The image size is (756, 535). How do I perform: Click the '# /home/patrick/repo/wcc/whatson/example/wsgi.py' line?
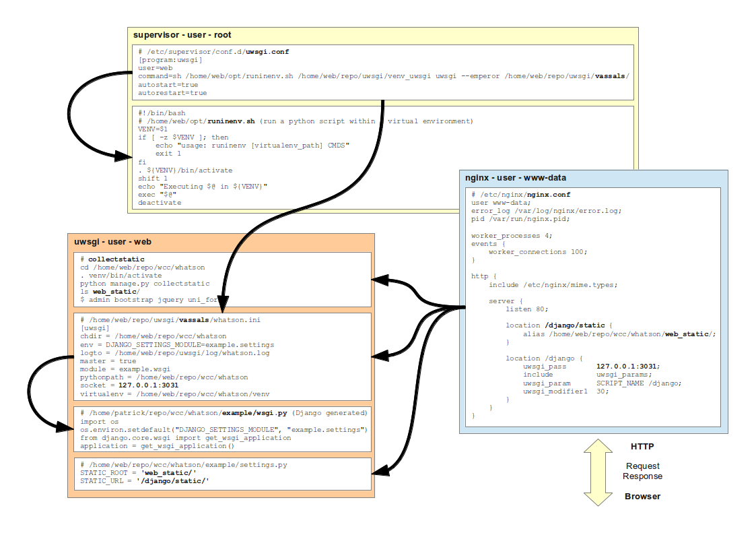click(224, 414)
